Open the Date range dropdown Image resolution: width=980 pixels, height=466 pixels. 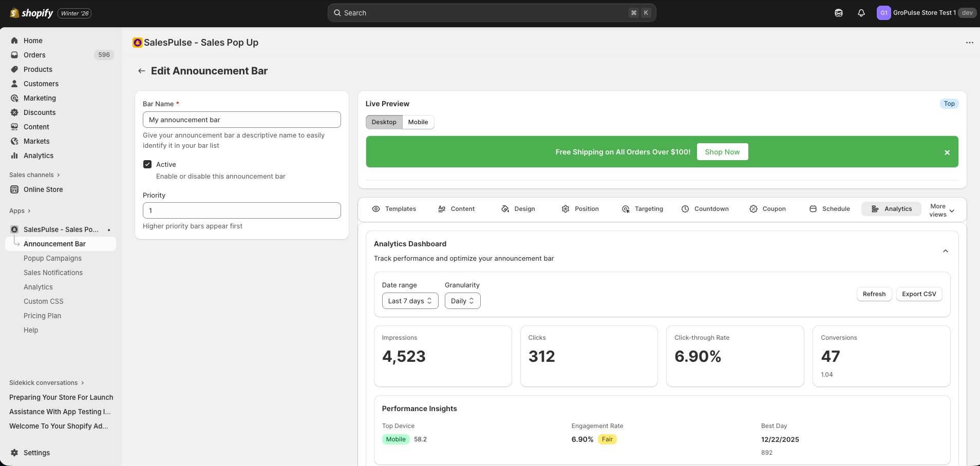tap(410, 301)
